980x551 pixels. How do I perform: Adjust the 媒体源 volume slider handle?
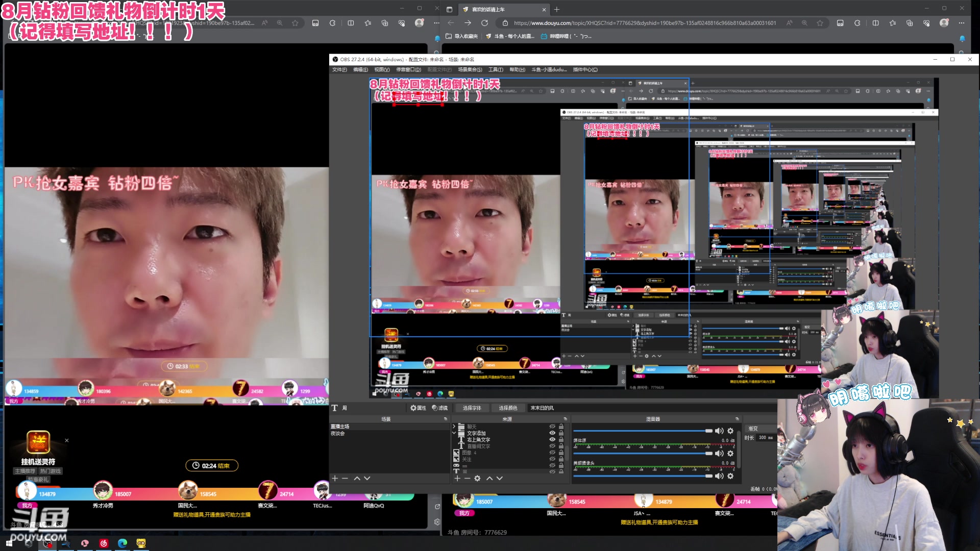(708, 453)
